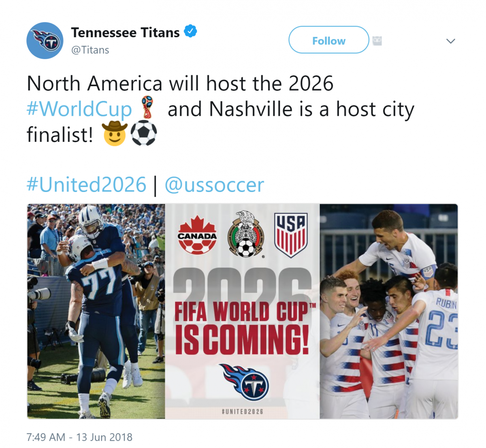The width and height of the screenshot is (486, 448).
Task: Open the Tennessee Titans profile avatar
Action: click(45, 41)
